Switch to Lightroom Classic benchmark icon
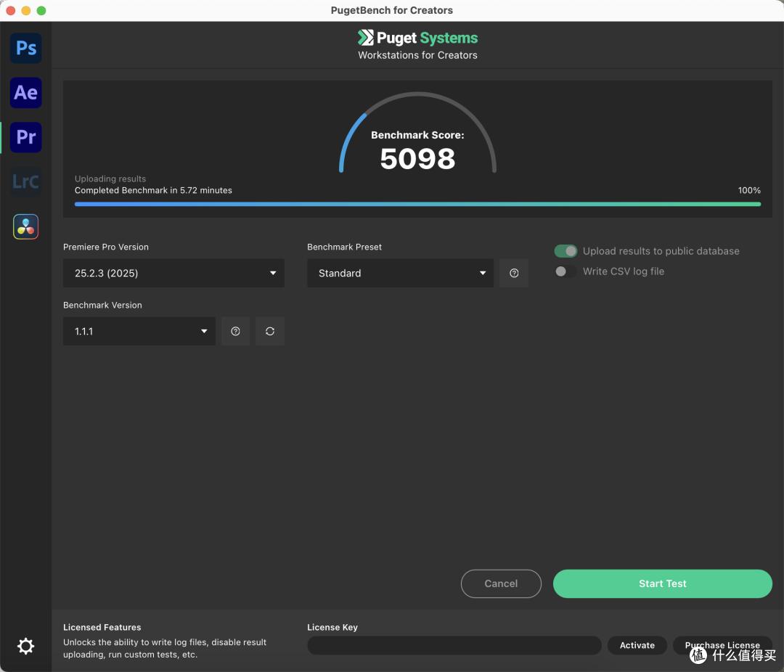Viewport: 784px width, 672px height. (26, 181)
